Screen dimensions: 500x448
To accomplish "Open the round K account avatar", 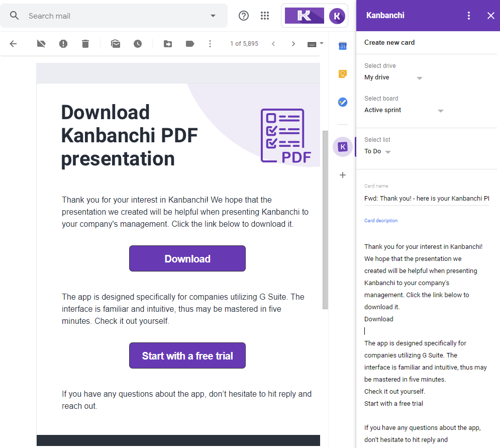I will coord(337,16).
